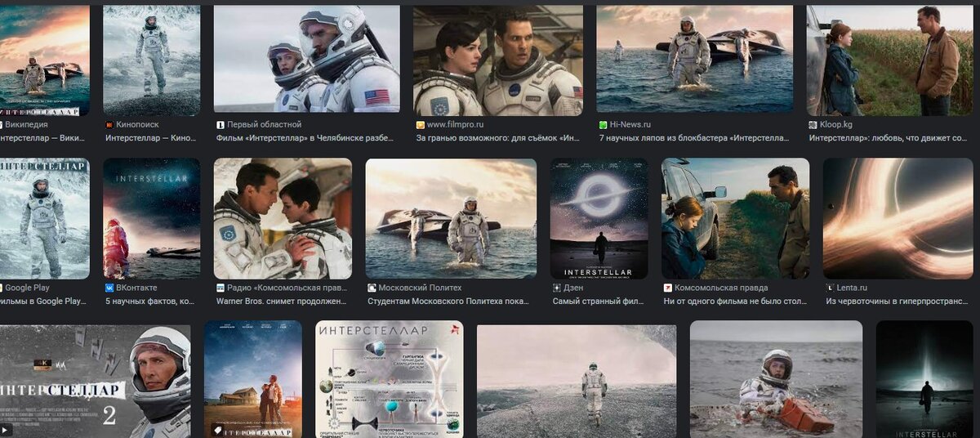980x438 pixels.
Task: Click the Первый областной favicon
Action: [x=220, y=125]
